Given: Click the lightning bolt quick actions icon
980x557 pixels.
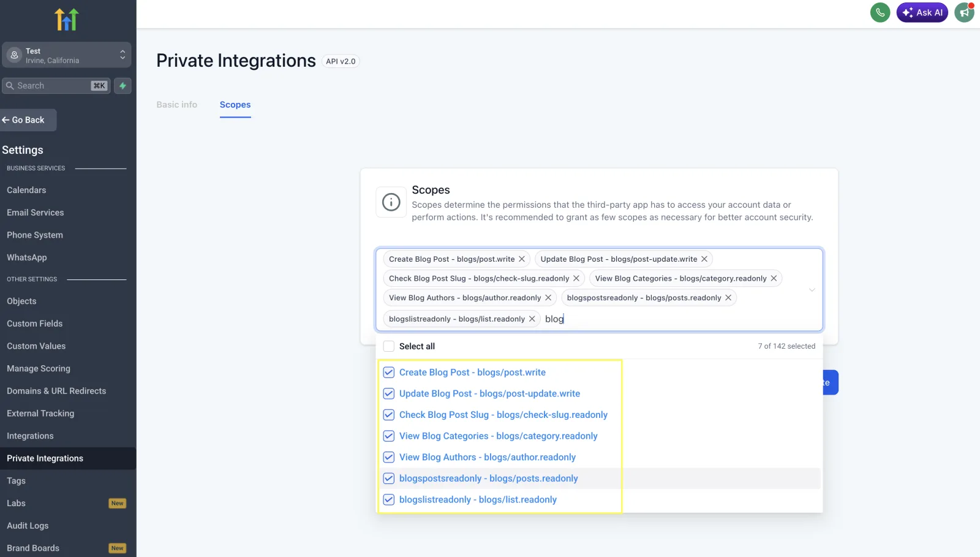Looking at the screenshot, I should [x=123, y=86].
